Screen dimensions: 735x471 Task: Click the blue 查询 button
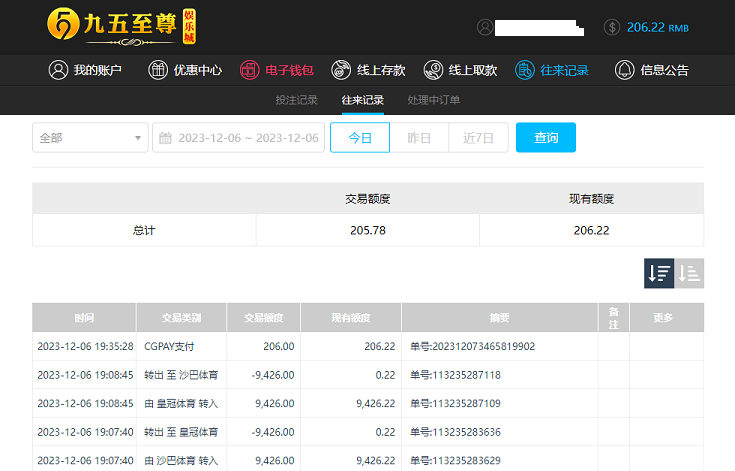[x=545, y=138]
